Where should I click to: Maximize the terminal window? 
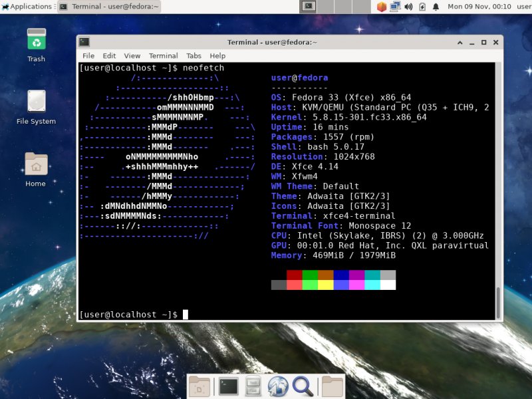pyautogui.click(x=484, y=43)
